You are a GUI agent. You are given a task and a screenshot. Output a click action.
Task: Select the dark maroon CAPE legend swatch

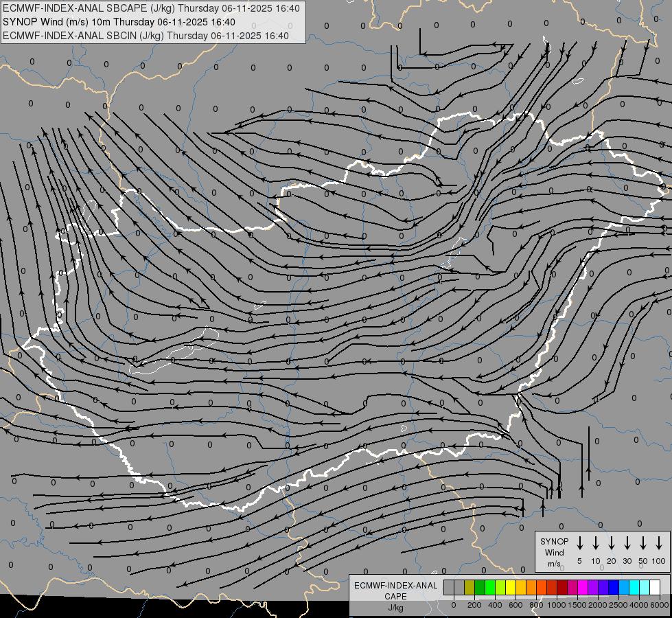click(x=562, y=588)
